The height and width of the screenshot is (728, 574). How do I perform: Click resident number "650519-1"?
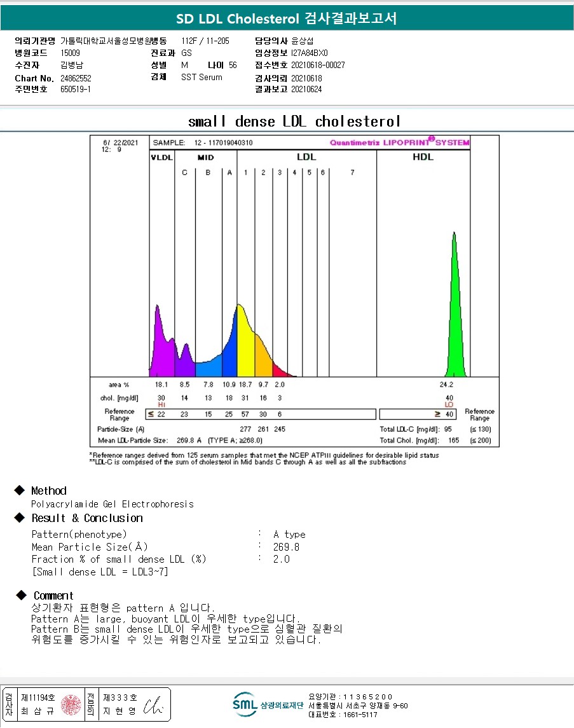75,89
